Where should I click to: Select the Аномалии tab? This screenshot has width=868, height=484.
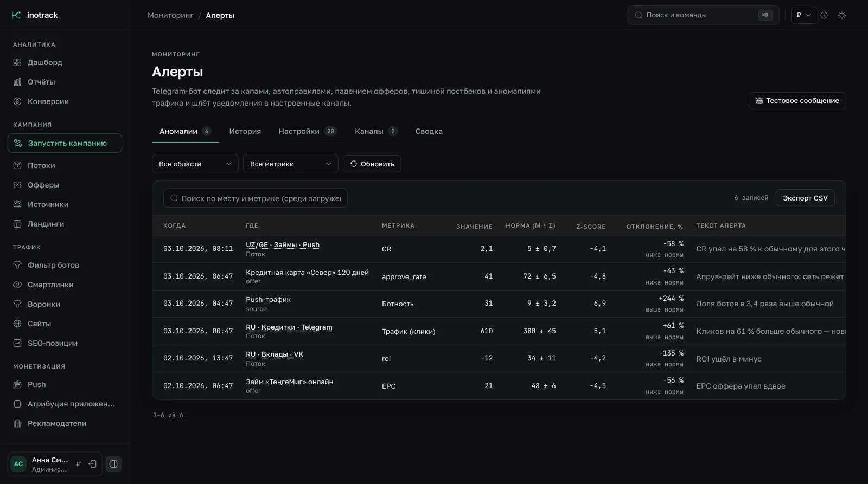pos(186,131)
